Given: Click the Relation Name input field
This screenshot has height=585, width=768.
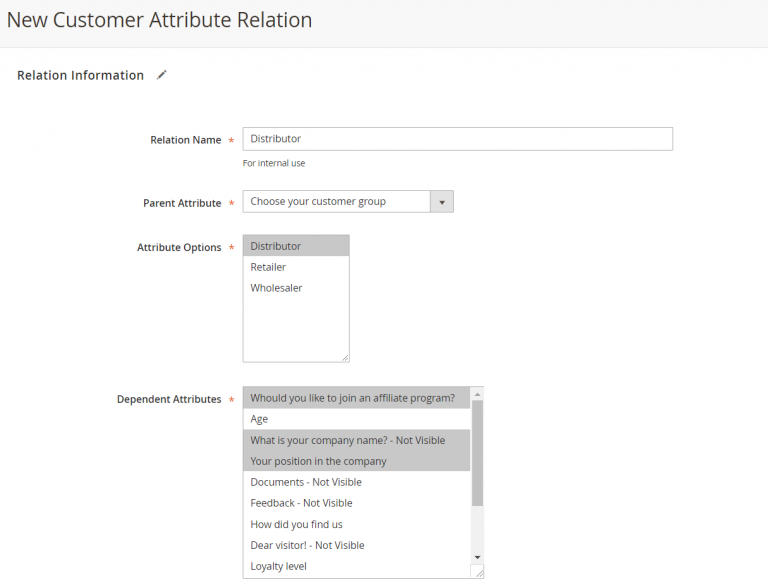Looking at the screenshot, I should 457,139.
